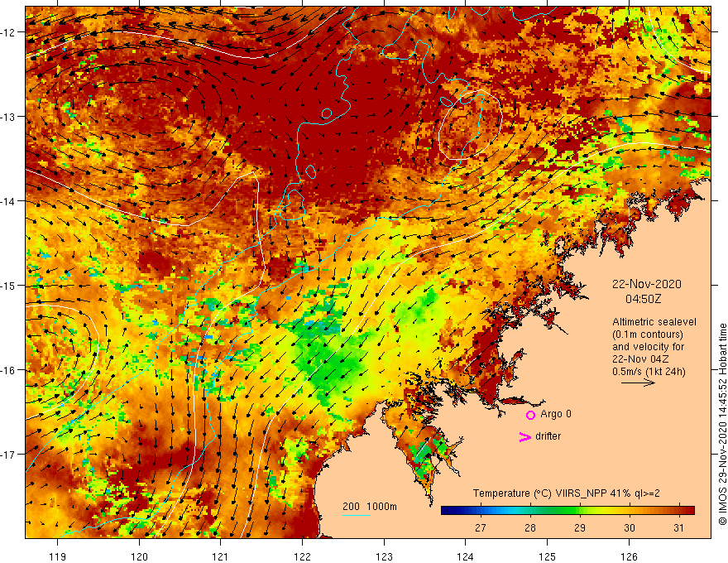Click latitude axis label -13

point(8,117)
